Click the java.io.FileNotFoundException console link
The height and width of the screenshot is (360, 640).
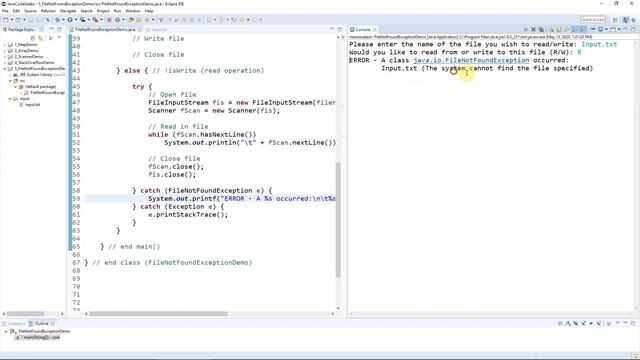[471, 60]
